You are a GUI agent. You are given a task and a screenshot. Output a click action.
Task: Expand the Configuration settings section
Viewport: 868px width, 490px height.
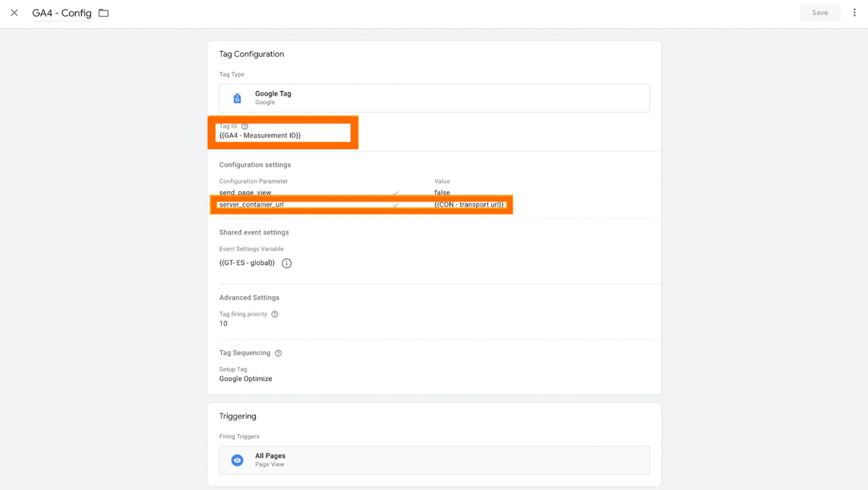pos(255,164)
